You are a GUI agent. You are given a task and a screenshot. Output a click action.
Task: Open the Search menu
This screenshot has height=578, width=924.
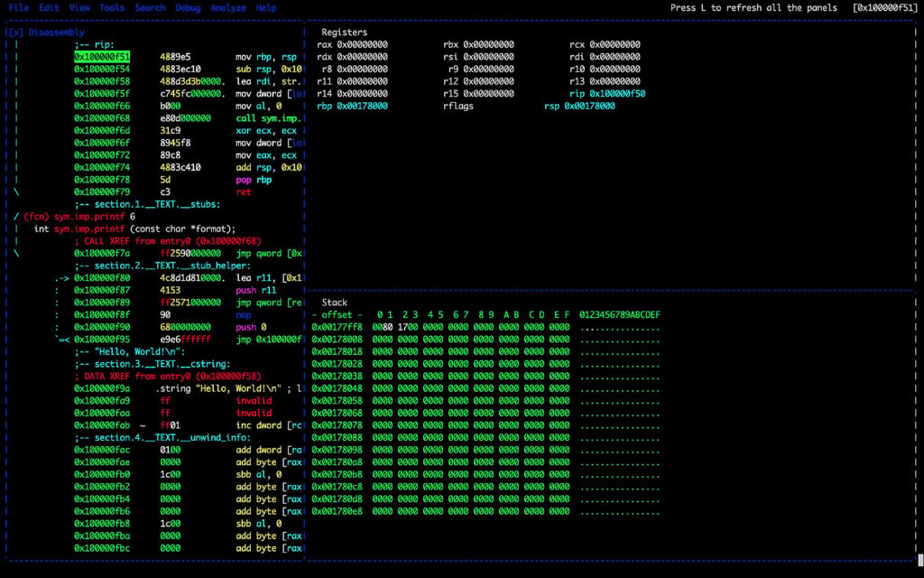150,7
